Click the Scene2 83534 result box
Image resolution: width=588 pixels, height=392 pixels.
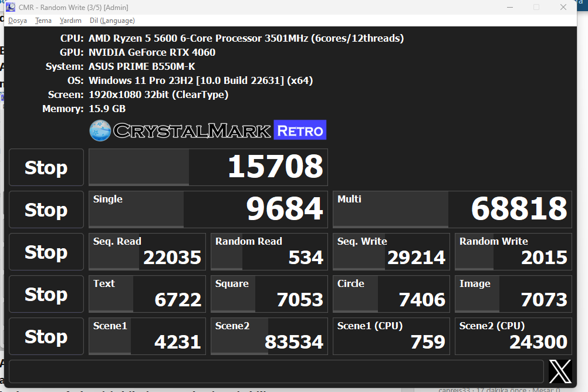[x=269, y=336]
